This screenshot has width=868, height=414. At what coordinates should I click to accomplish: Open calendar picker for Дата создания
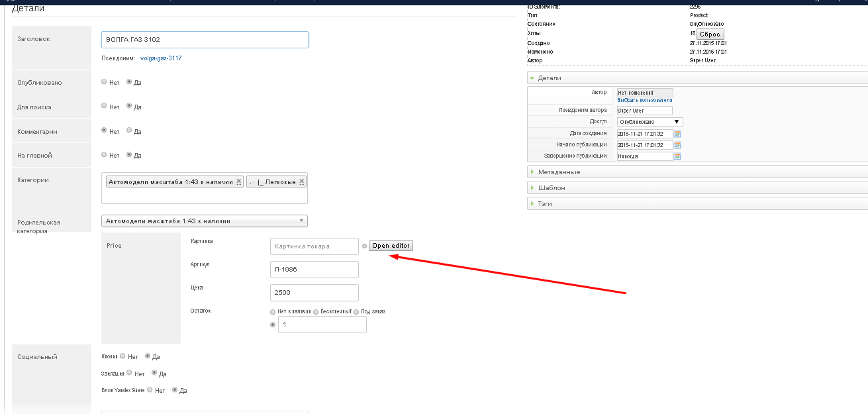677,134
